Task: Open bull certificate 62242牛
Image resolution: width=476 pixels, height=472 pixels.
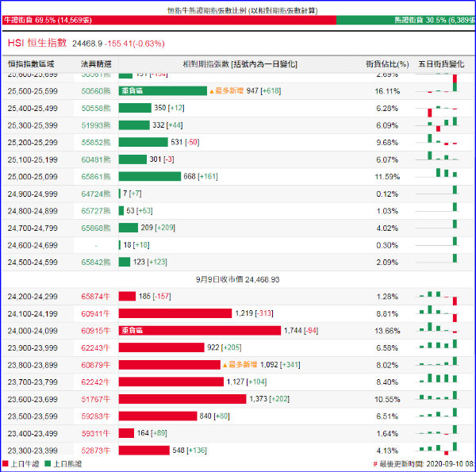Action: (x=96, y=382)
